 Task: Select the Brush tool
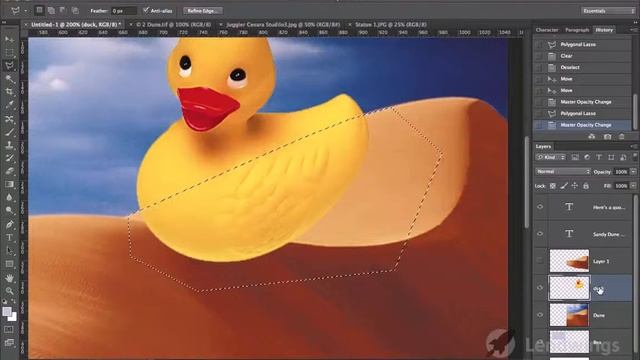tap(9, 132)
